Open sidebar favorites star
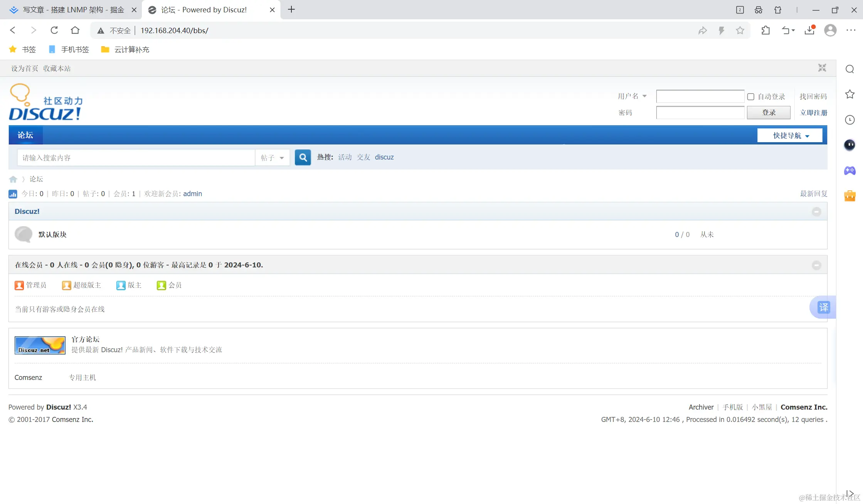Viewport: 863px width, 504px height. coord(850,94)
